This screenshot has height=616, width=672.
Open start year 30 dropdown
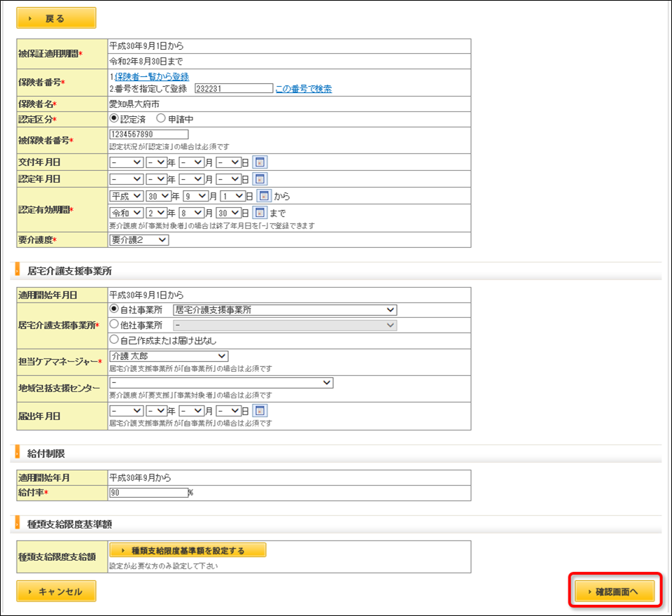pos(159,196)
